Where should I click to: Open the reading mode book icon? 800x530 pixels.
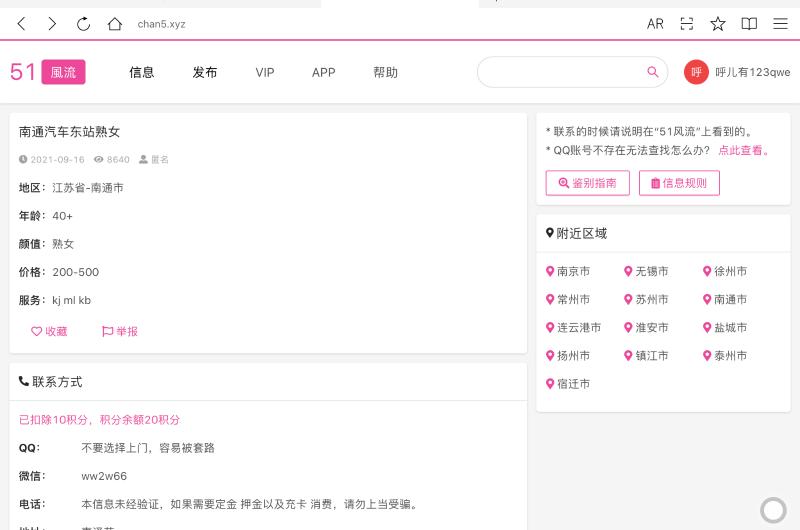pyautogui.click(x=749, y=24)
